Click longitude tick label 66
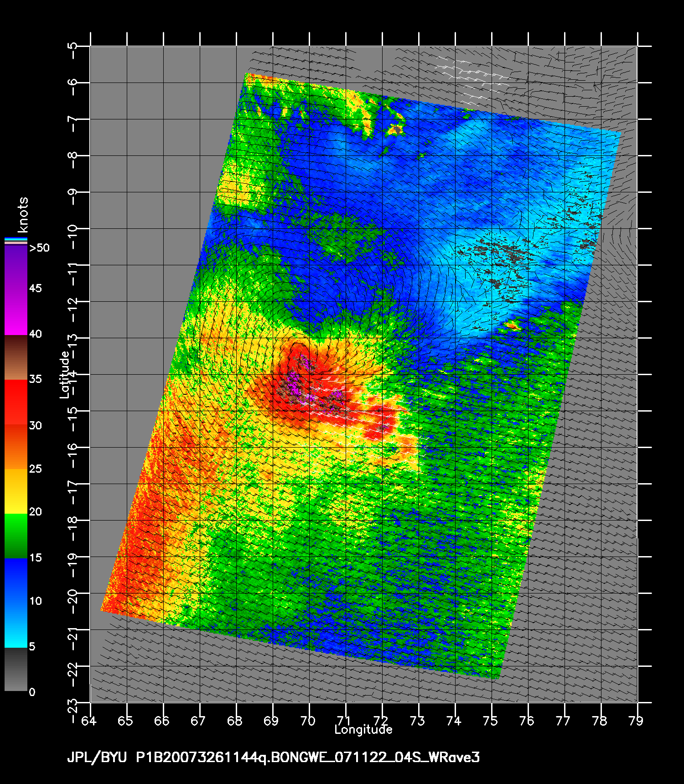 162,721
